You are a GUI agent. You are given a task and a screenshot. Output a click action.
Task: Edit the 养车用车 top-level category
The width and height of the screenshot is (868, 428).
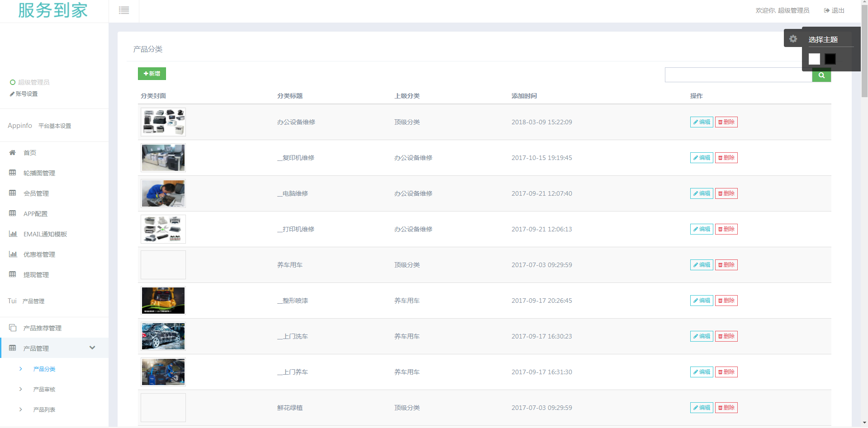coord(702,265)
